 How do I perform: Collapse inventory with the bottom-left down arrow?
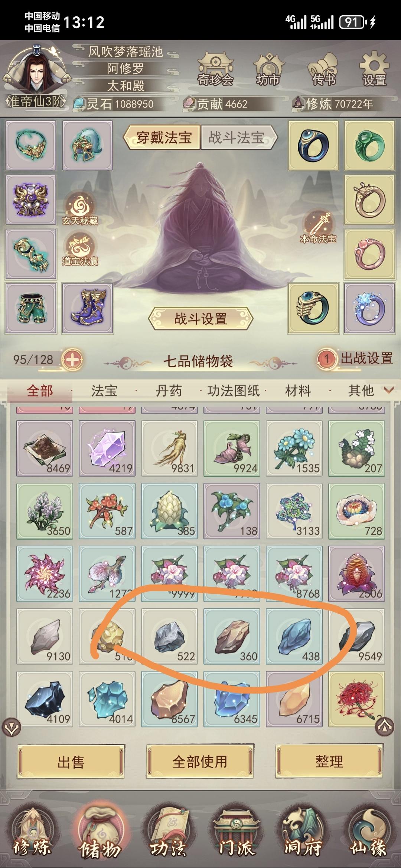pyautogui.click(x=12, y=728)
